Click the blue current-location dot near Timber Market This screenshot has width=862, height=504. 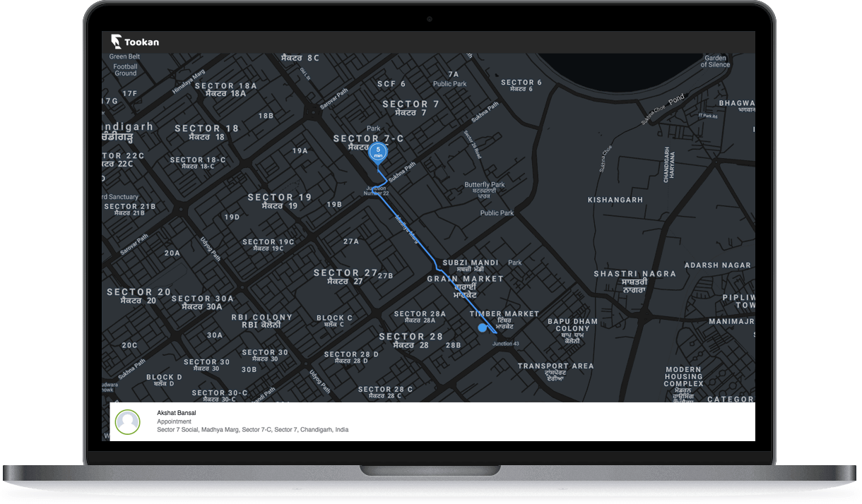(x=483, y=328)
